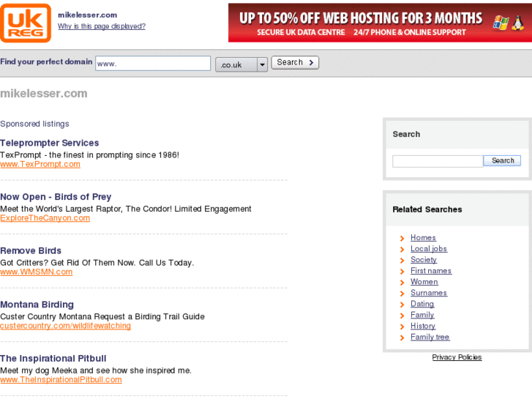The width and height of the screenshot is (532, 399).
Task: Click orange arrow beside Surnames
Action: pos(402,294)
